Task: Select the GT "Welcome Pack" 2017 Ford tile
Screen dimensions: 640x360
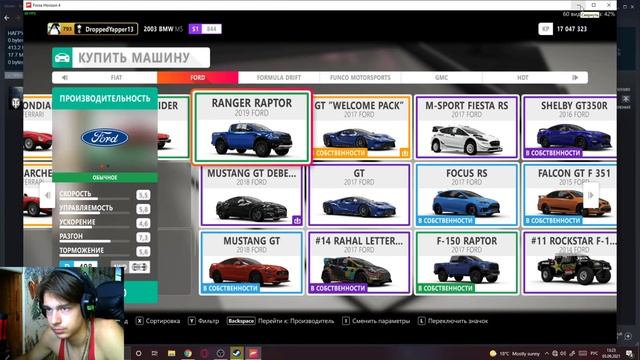Action: point(362,127)
